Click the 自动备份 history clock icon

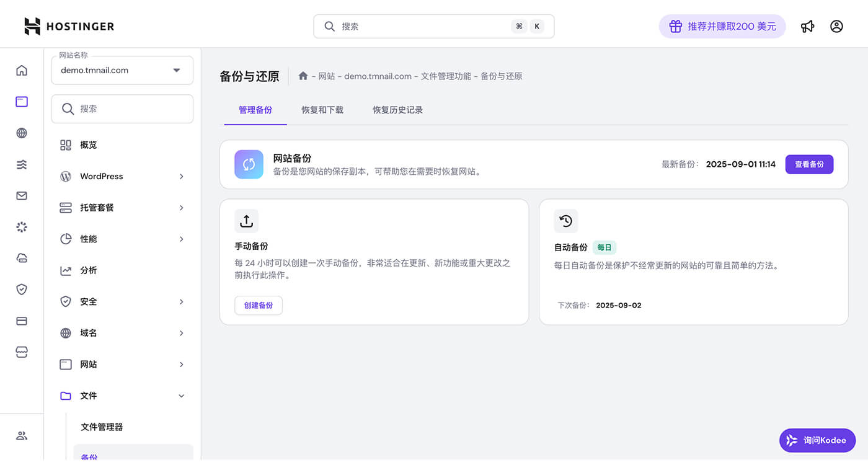[x=565, y=221]
